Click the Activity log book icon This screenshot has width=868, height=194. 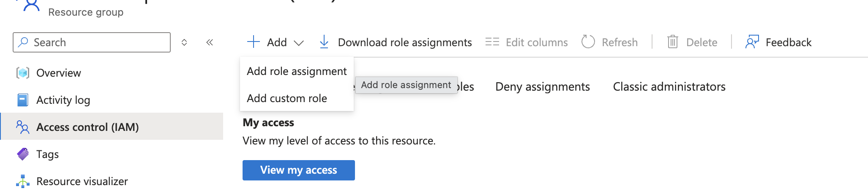(23, 100)
